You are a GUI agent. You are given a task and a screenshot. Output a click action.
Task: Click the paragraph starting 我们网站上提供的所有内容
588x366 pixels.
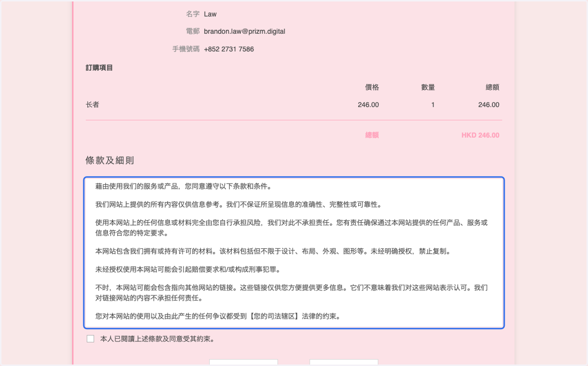click(x=238, y=204)
